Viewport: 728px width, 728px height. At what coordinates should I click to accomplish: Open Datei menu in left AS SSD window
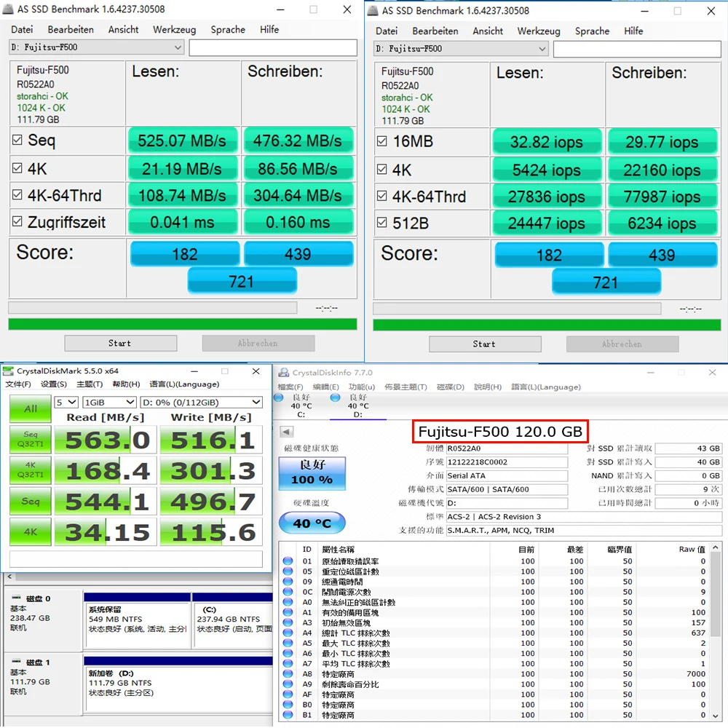click(x=22, y=30)
